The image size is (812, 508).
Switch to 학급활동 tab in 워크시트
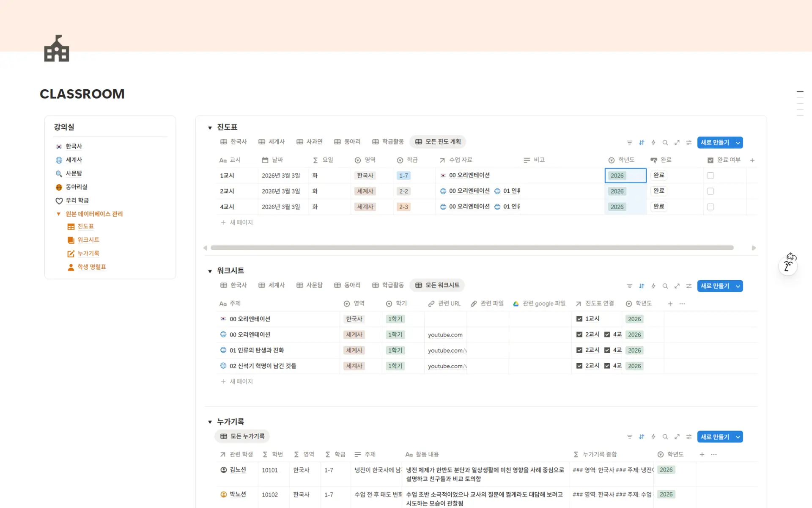coord(388,285)
